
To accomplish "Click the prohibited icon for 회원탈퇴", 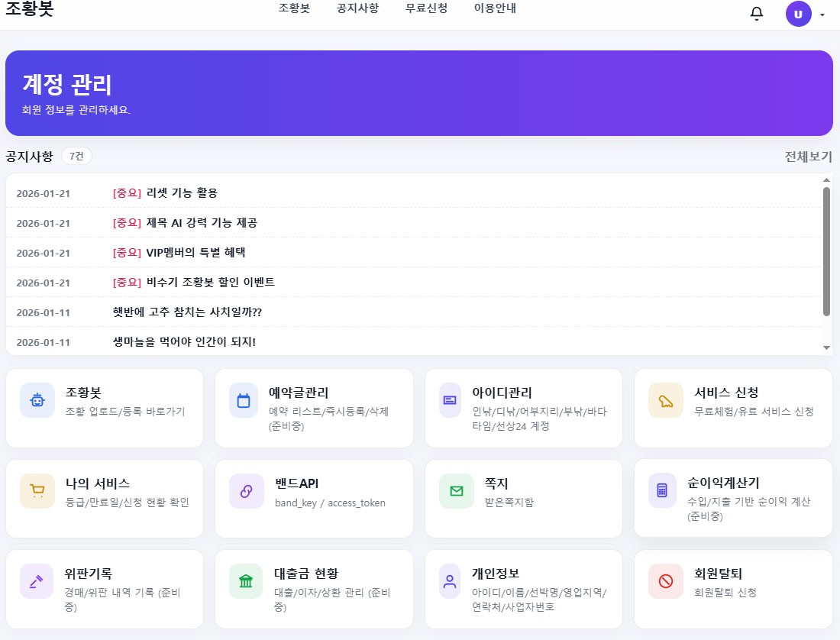I will (x=666, y=581).
